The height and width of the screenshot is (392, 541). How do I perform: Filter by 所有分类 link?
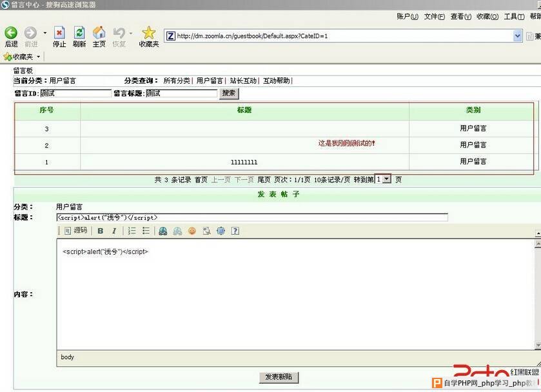pyautogui.click(x=177, y=81)
